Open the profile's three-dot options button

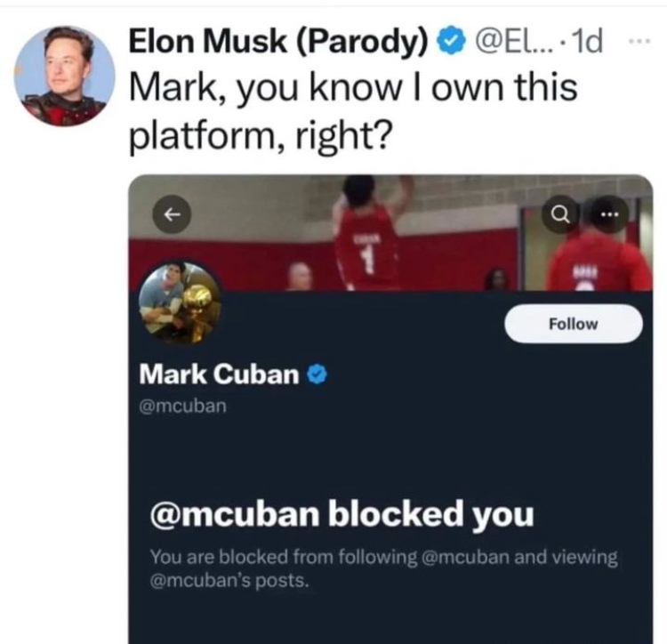(610, 214)
